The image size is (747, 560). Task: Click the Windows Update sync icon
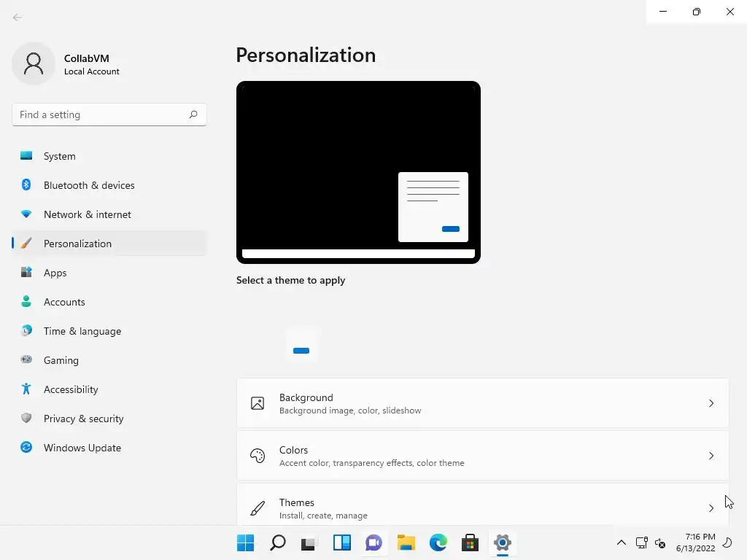click(26, 447)
